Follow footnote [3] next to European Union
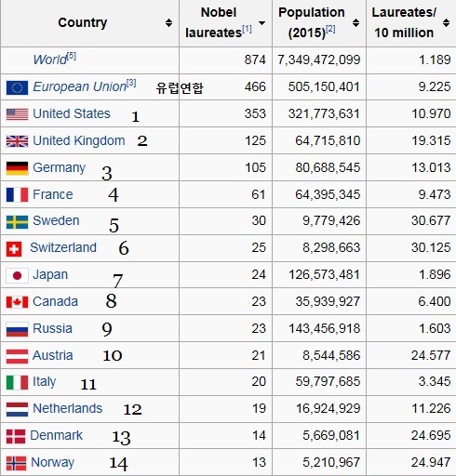 click(131, 83)
